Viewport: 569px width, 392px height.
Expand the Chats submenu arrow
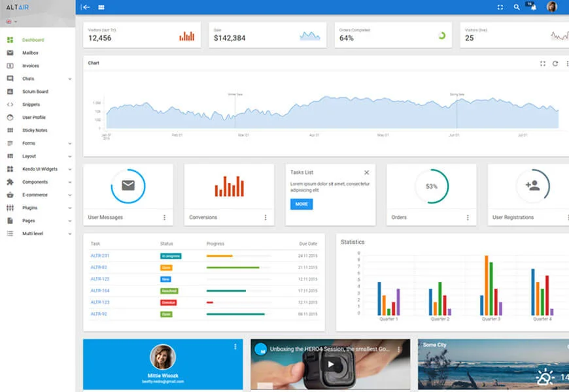[70, 79]
